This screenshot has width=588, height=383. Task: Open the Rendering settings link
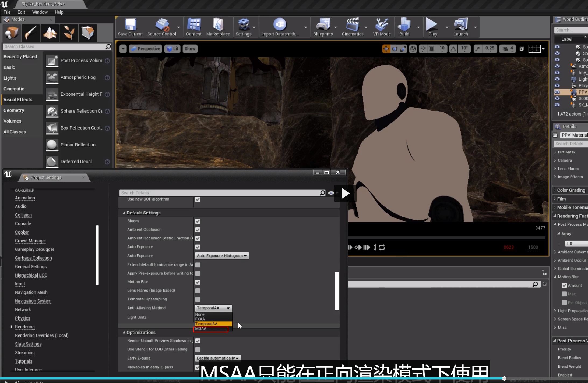(x=25, y=327)
